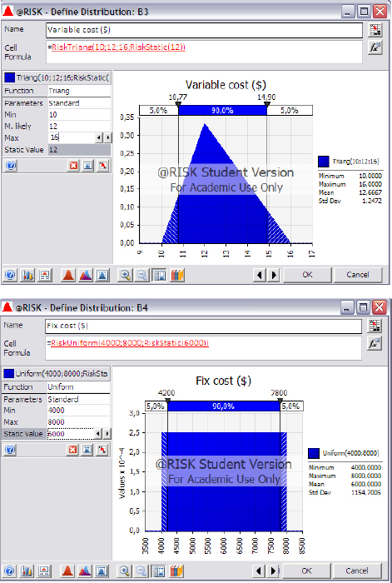This screenshot has width=392, height=583.
Task: Click the small graph icon beside red X in B3 panel
Action: pyautogui.click(x=88, y=165)
